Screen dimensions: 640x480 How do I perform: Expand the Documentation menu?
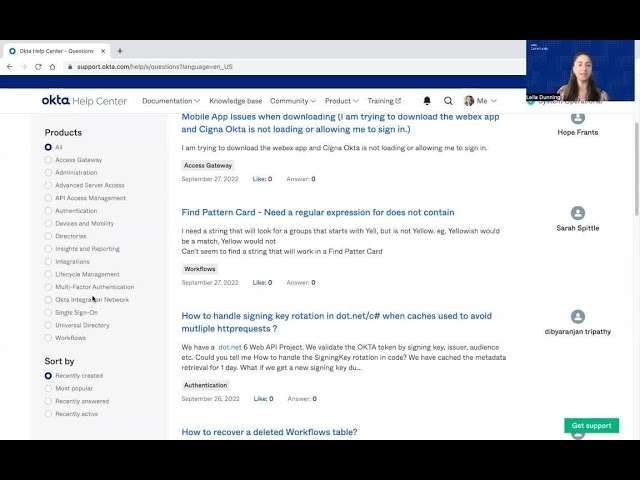pyautogui.click(x=171, y=101)
